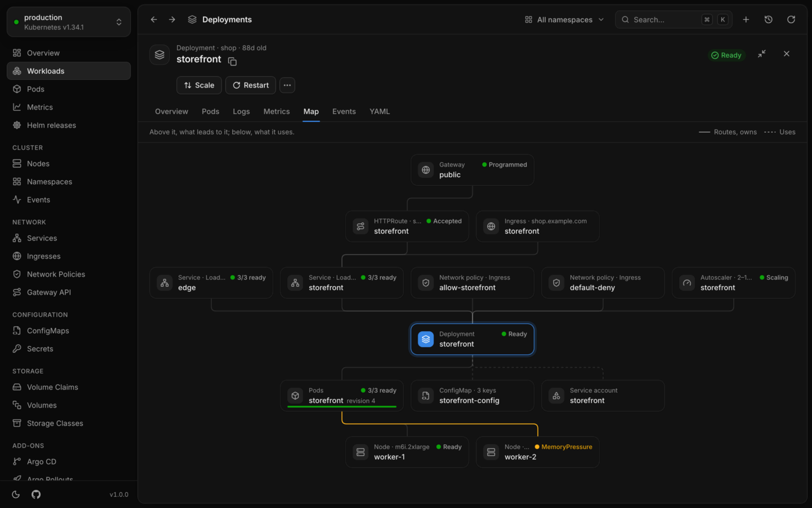The width and height of the screenshot is (812, 508).
Task: Click the default-deny network policy shield
Action: tap(557, 283)
